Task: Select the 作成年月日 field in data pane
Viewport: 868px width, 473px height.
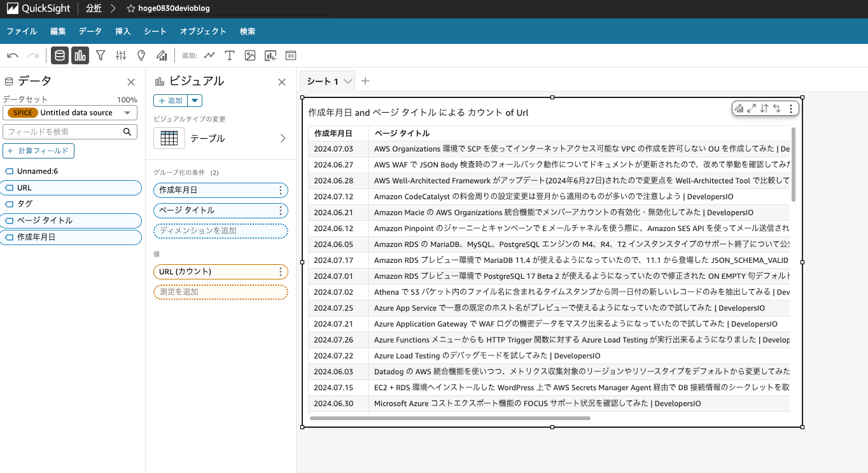Action: (x=71, y=237)
